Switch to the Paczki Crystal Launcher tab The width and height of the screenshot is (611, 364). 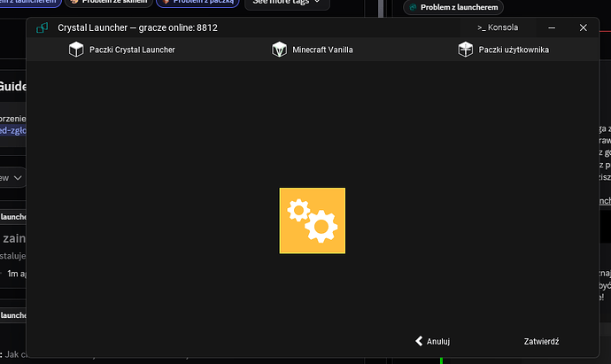pyautogui.click(x=131, y=50)
